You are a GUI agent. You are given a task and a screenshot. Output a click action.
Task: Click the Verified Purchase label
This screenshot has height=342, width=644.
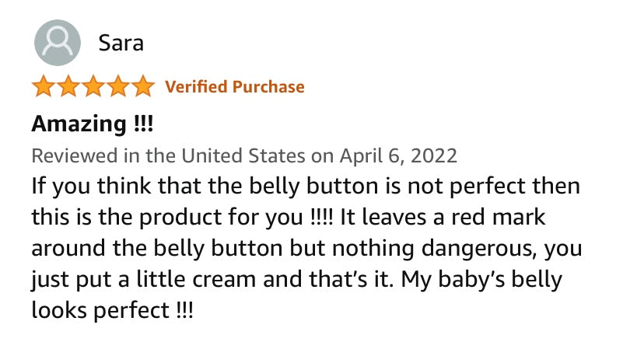[x=234, y=86]
